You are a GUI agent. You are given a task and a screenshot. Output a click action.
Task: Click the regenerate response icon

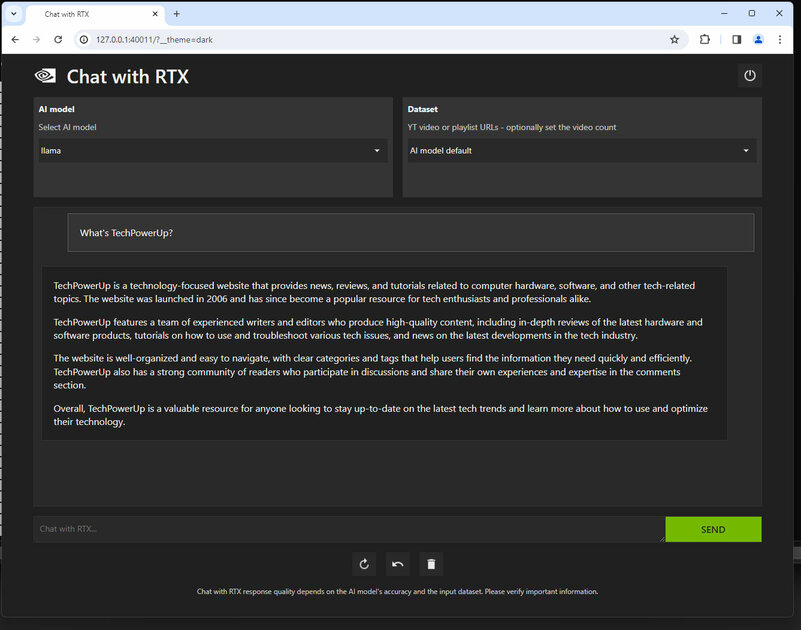pos(364,564)
